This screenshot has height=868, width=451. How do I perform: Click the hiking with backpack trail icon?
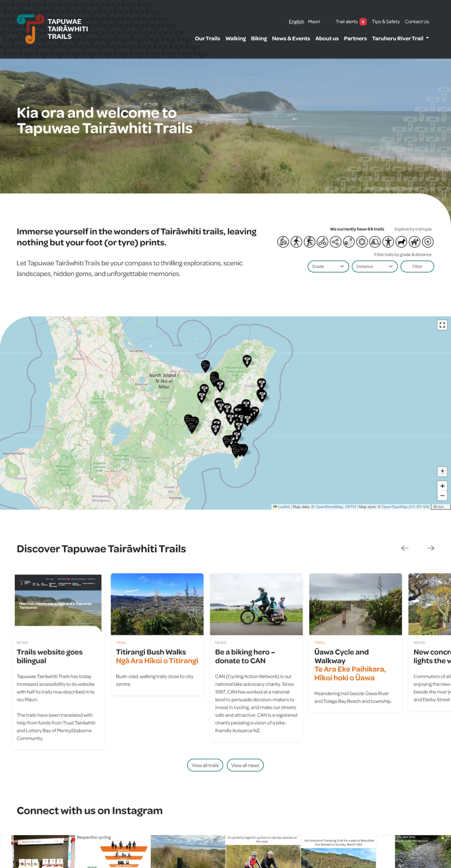click(x=309, y=242)
